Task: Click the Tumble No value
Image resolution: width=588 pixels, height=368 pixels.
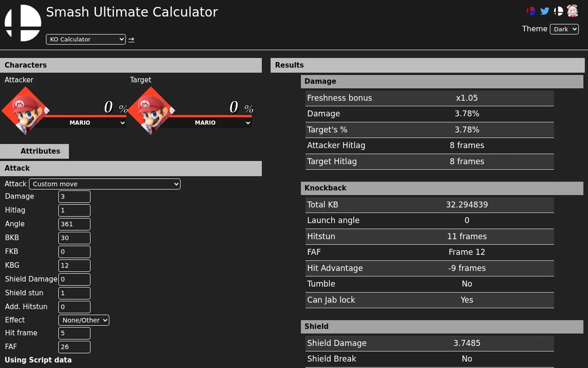Action: point(467,284)
